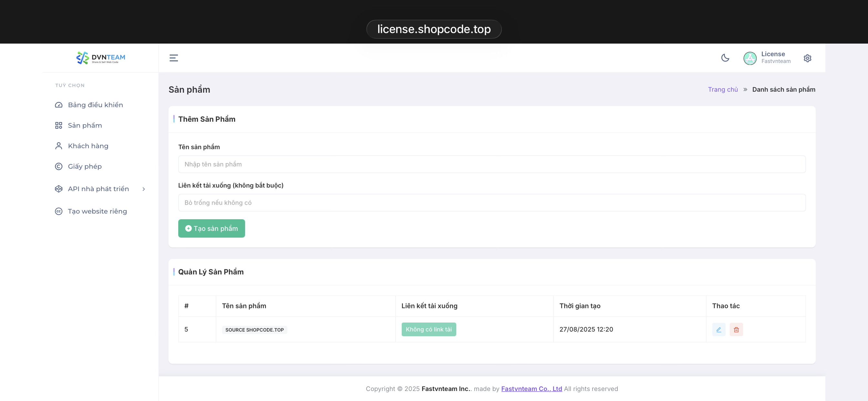Open Sản phẩm menu item
This screenshot has width=868, height=401.
coord(100,125)
